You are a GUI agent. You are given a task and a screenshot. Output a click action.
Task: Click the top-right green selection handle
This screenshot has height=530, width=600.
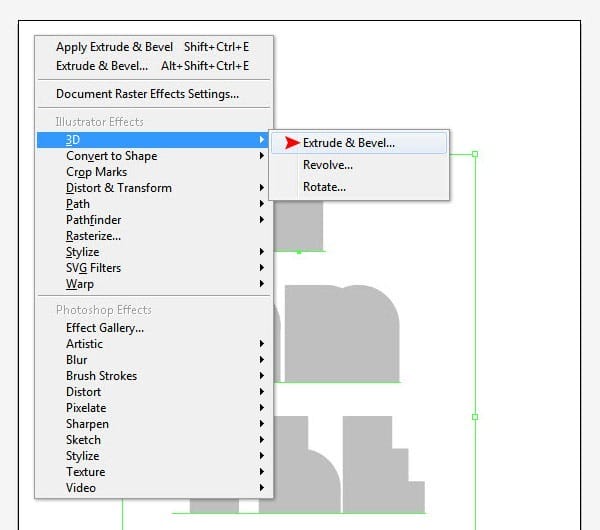point(474,154)
